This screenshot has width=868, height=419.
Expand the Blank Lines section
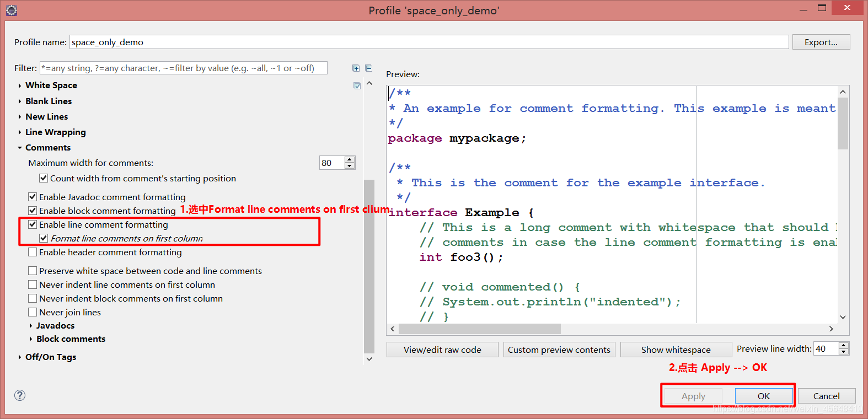(20, 101)
